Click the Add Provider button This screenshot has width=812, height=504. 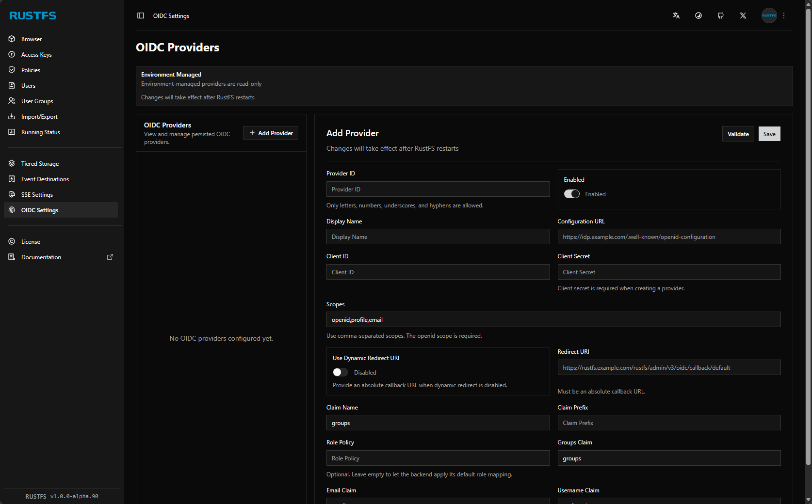pyautogui.click(x=271, y=133)
